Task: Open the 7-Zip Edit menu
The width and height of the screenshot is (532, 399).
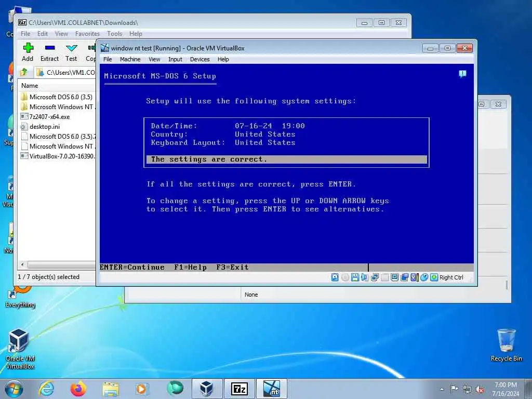Action: click(43, 34)
